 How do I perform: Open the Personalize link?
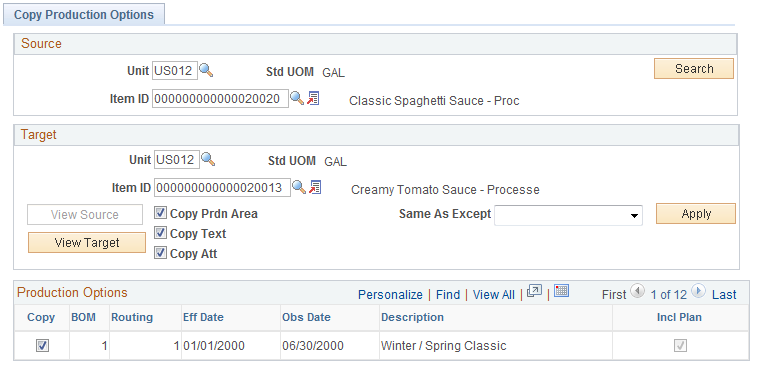390,295
